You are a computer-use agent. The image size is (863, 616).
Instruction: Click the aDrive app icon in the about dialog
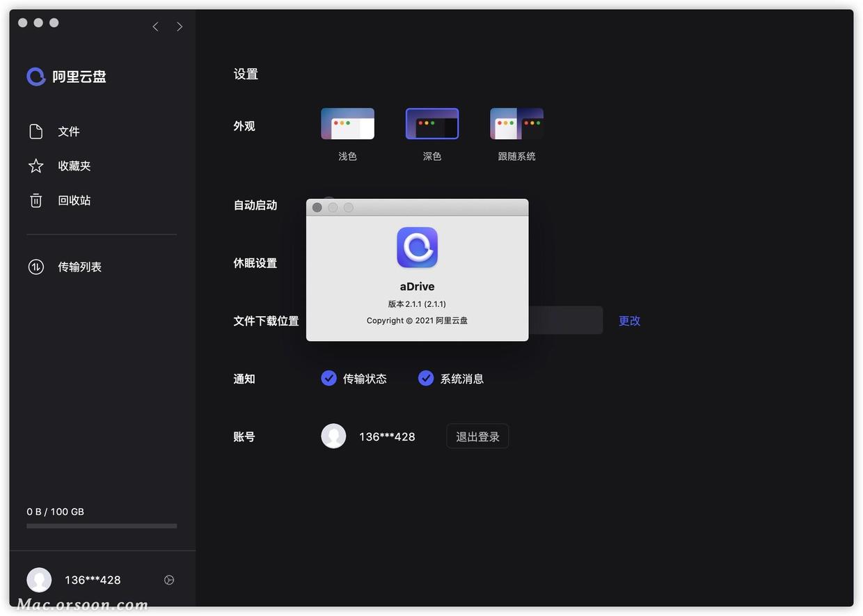click(418, 247)
